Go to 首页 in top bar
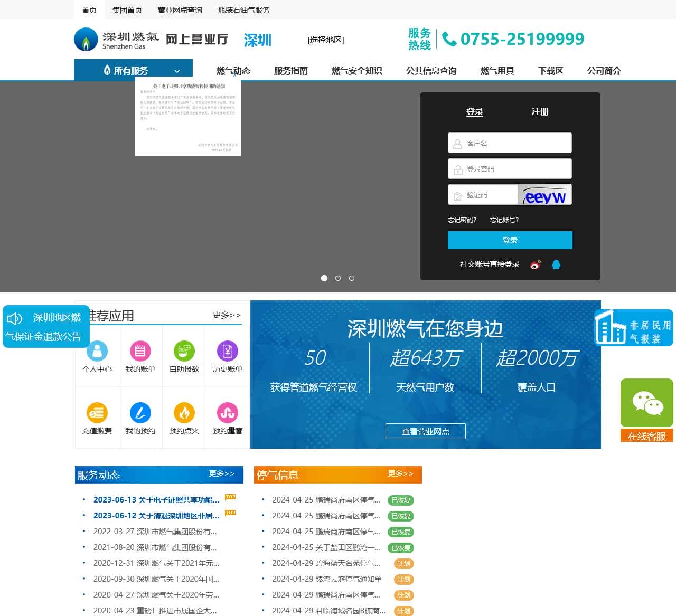The width and height of the screenshot is (676, 616). [x=89, y=10]
